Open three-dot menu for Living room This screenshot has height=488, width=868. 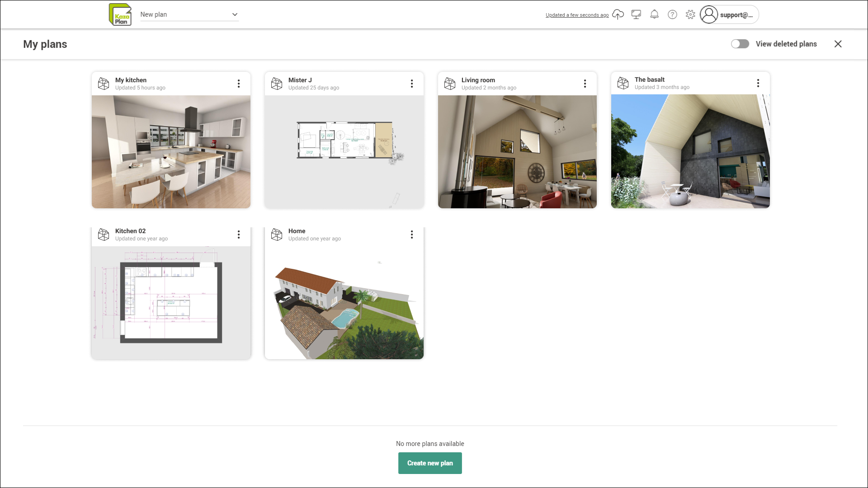585,84
